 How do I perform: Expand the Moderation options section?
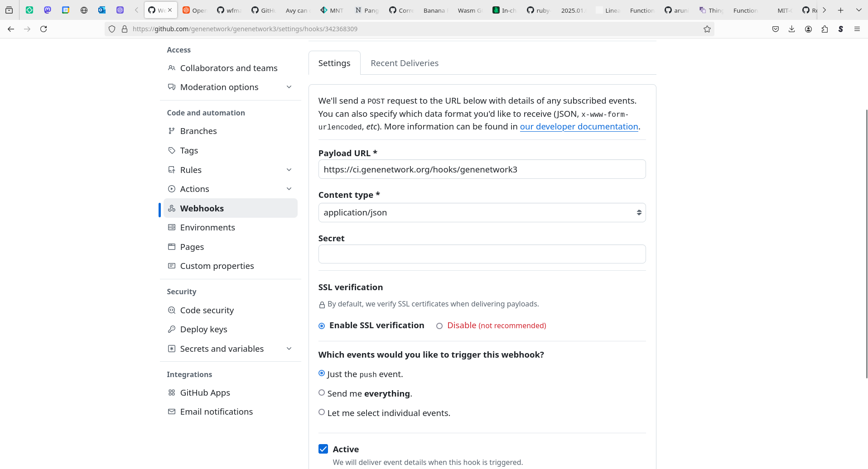pos(289,87)
